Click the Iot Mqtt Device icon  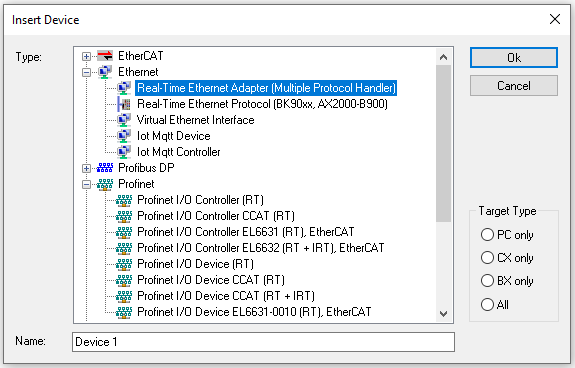point(124,136)
